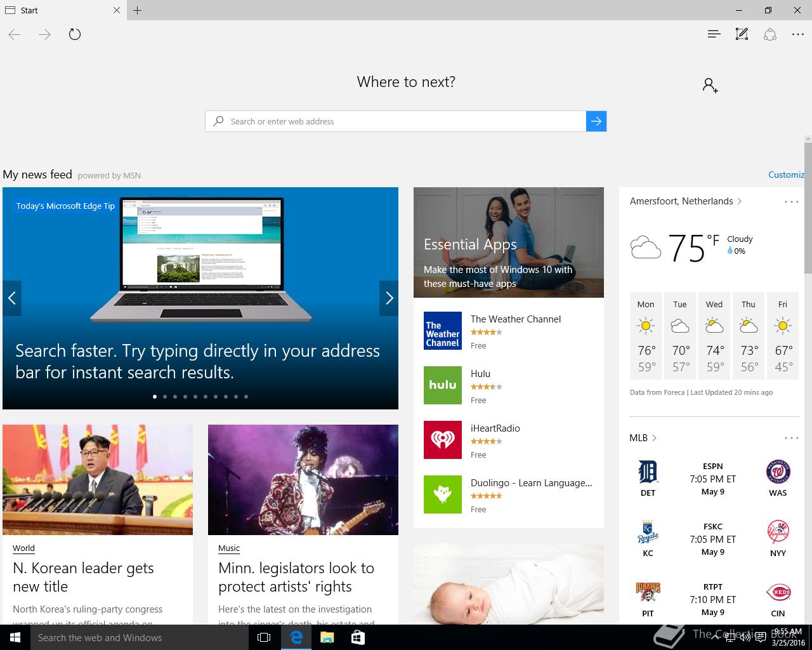The image size is (812, 650).
Task: Click the Share icon in the toolbar
Action: [x=770, y=34]
